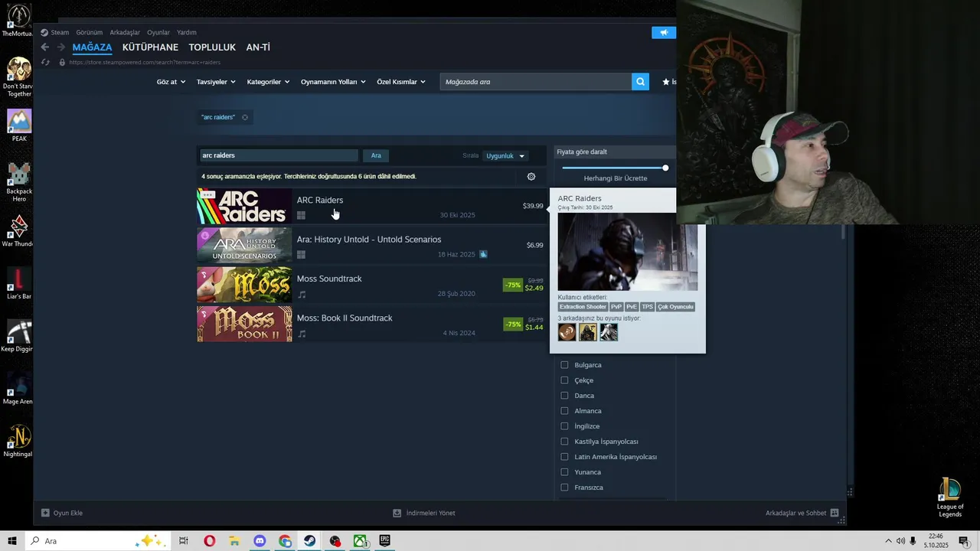Open Opera browser from the taskbar
This screenshot has height=551, width=980.
tap(209, 541)
